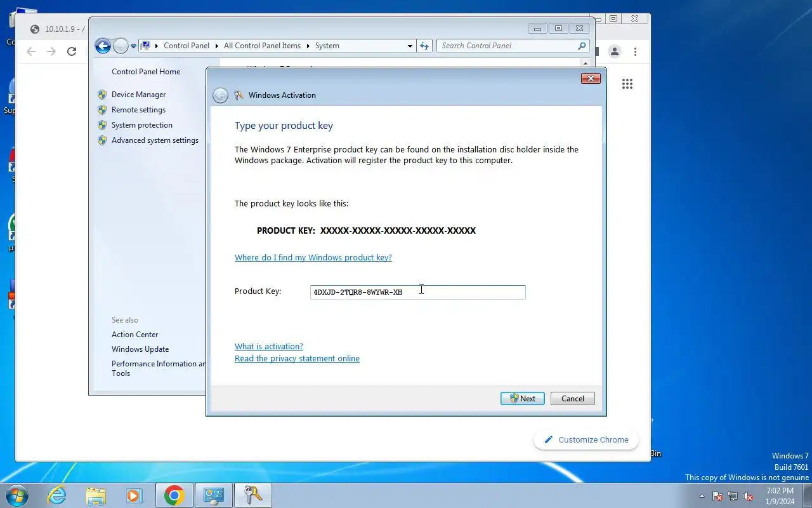Screen dimensions: 812x508
Task: Show hidden tray icons arrow
Action: coord(702,497)
